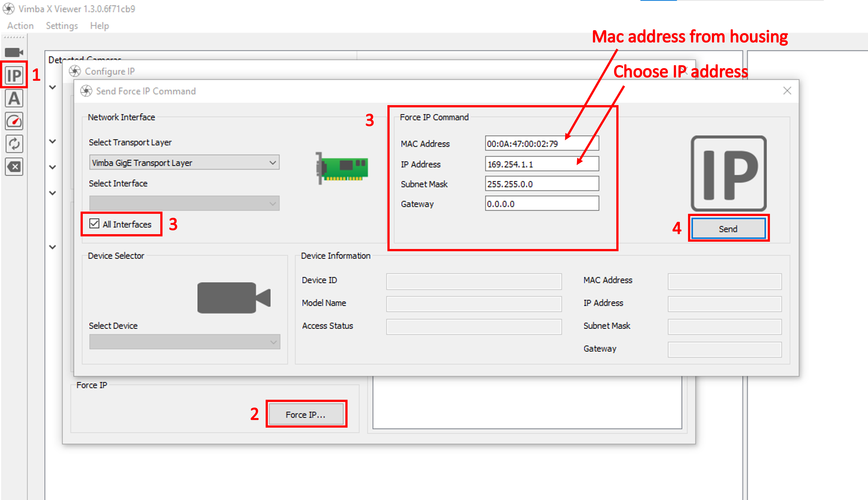Open the IP configuration sidebar tool
The image size is (868, 500).
14,75
